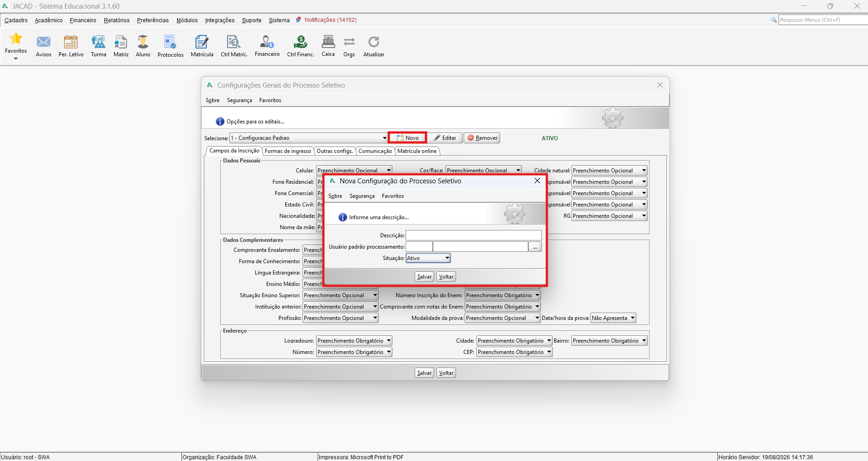This screenshot has width=868, height=461.
Task: Switch to the Formas de ingresso tab
Action: coord(288,151)
